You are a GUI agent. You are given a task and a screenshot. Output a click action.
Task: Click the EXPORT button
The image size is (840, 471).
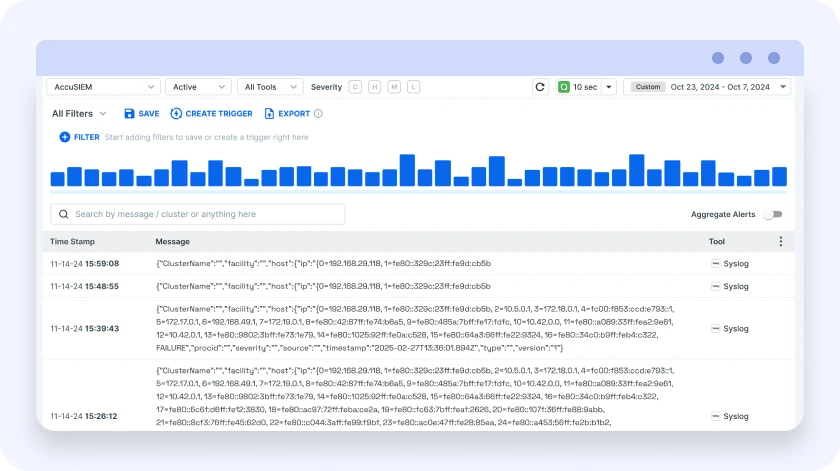[x=288, y=114]
